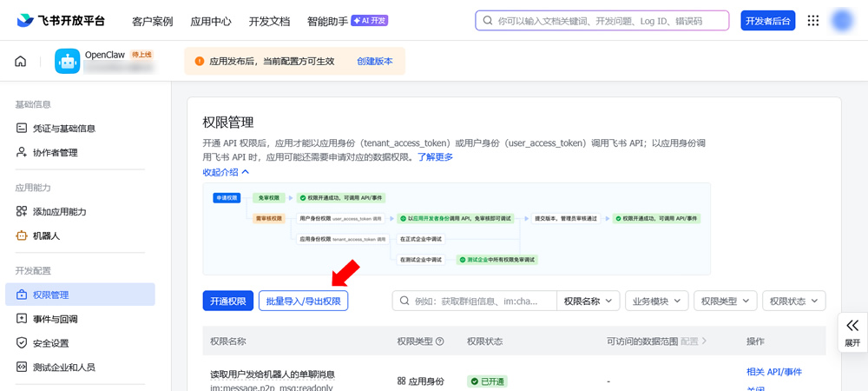This screenshot has height=391, width=868.
Task: Open the 权限名称 search type dropdown
Action: tap(589, 301)
